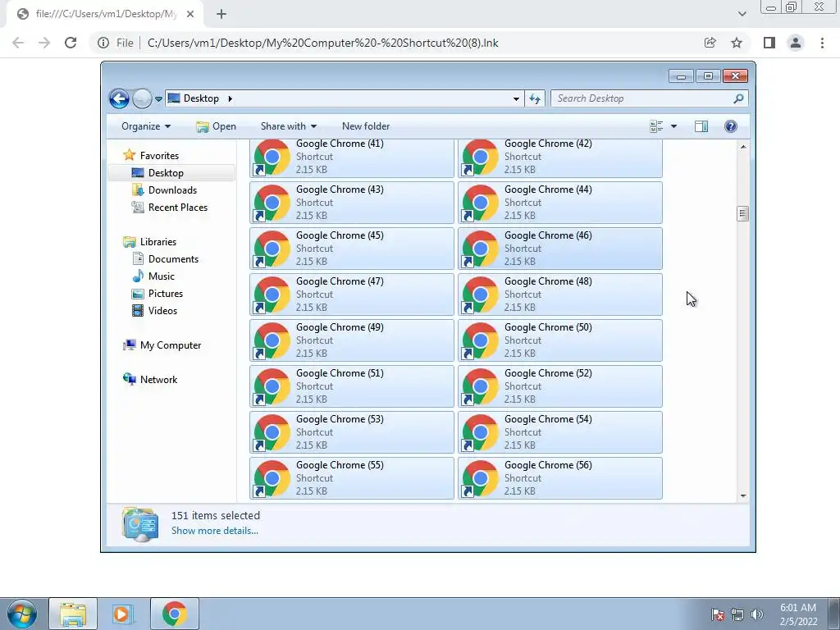Click the Google Chrome (53) shortcut icon

[272, 432]
